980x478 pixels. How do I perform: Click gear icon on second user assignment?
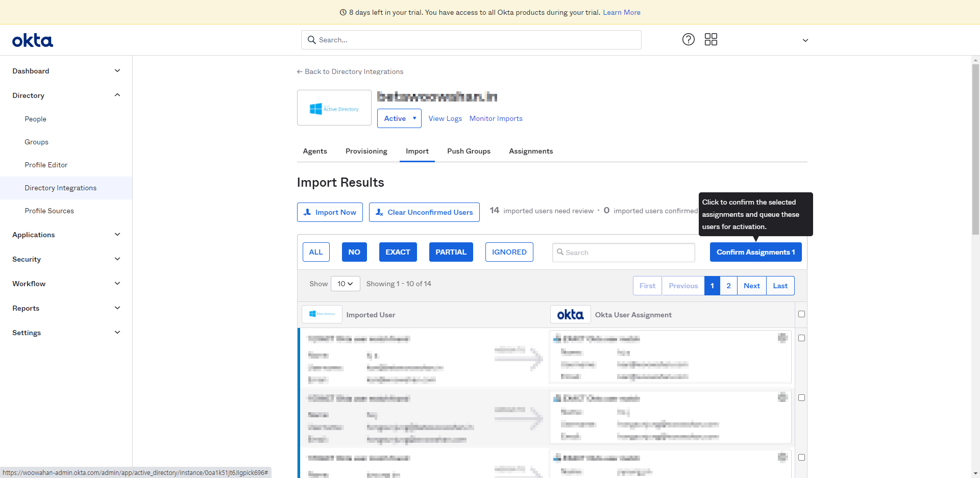point(782,397)
